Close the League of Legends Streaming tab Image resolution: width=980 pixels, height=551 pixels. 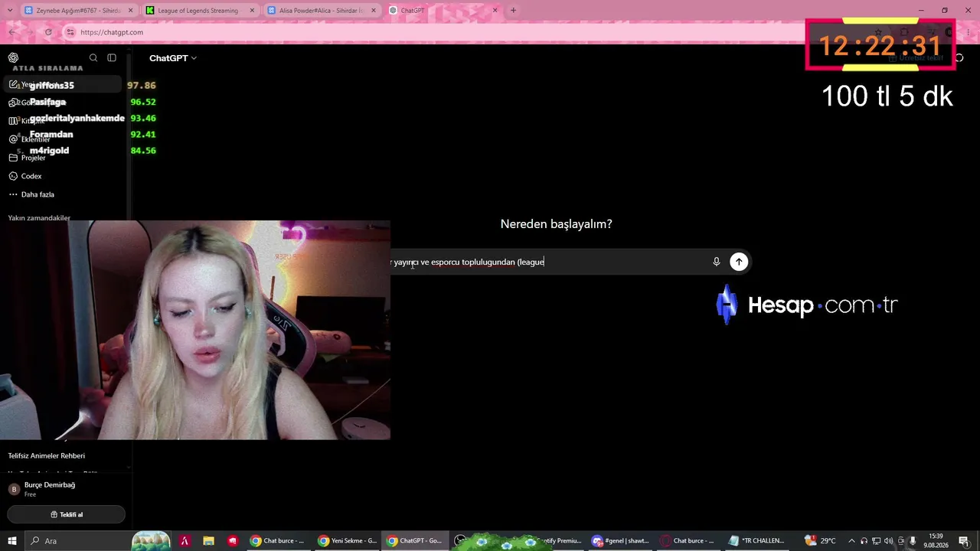click(251, 11)
